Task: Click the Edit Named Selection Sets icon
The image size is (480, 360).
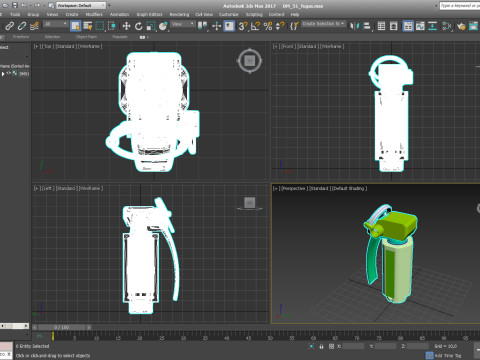Action: click(x=294, y=26)
